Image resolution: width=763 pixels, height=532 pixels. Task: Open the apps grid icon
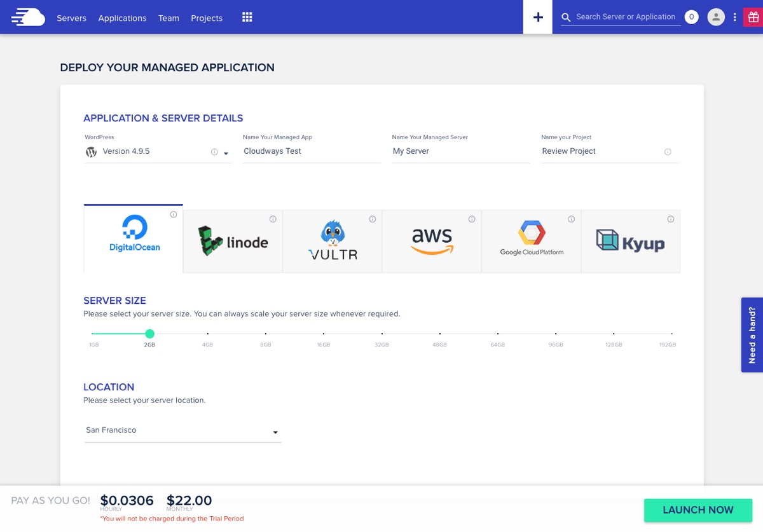(x=247, y=17)
